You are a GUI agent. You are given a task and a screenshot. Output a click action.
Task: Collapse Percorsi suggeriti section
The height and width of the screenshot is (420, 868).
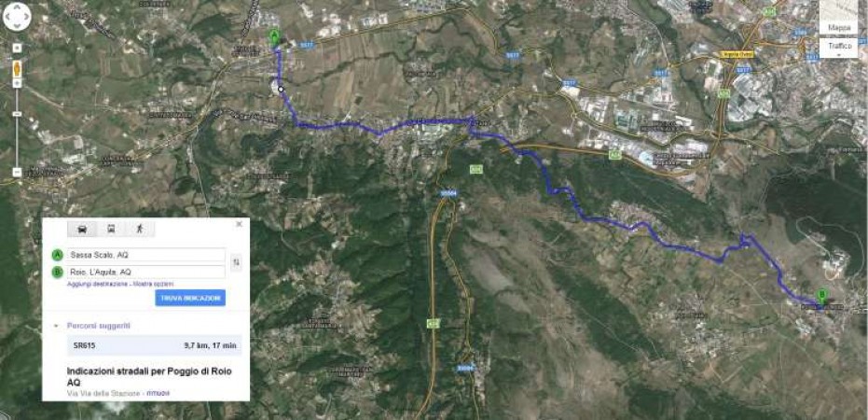pos(55,326)
